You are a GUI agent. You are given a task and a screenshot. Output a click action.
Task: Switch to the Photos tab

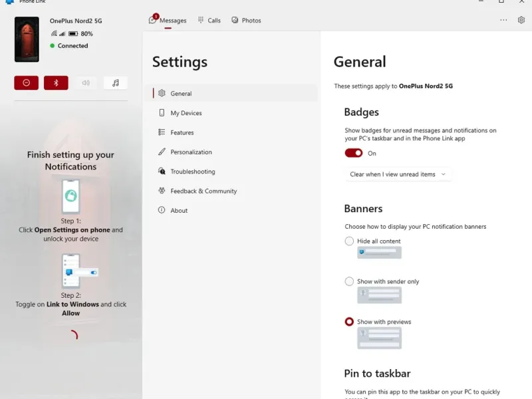[246, 21]
